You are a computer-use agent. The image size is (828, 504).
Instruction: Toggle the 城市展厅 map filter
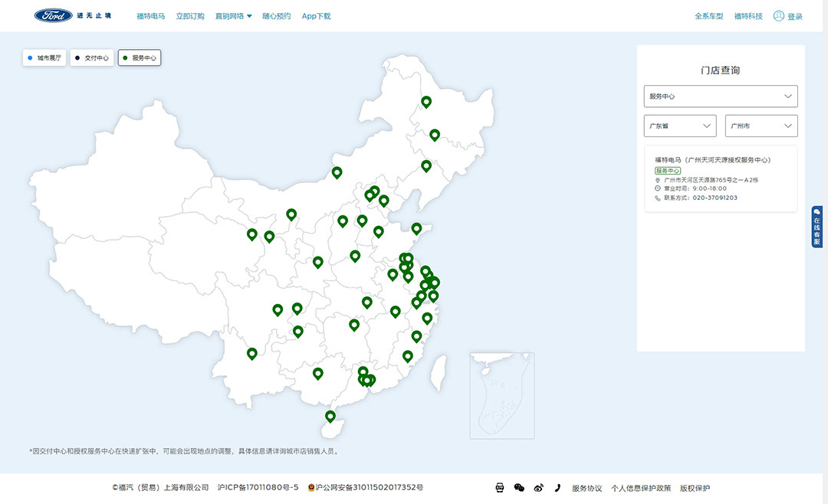tap(44, 57)
